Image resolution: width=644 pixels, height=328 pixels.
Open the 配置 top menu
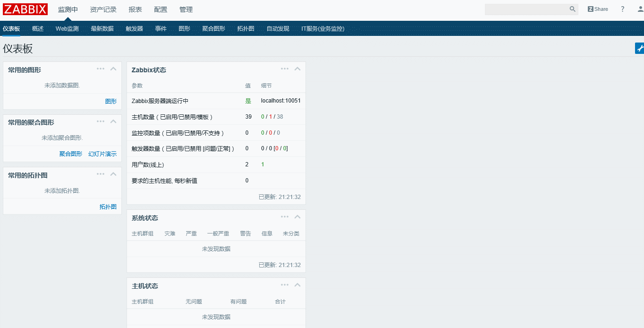[x=161, y=9]
